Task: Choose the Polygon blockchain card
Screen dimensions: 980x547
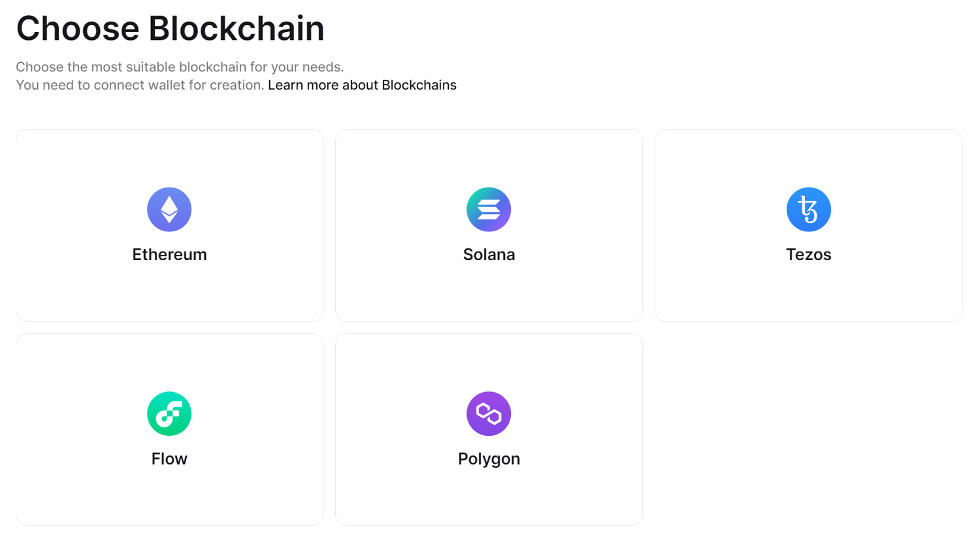Action: (x=489, y=430)
